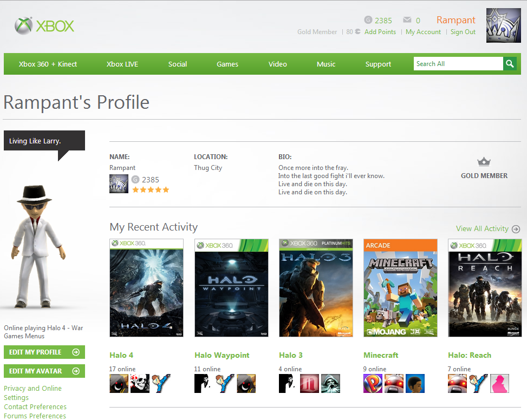Click Sign Out
This screenshot has width=527, height=420.
click(x=463, y=32)
